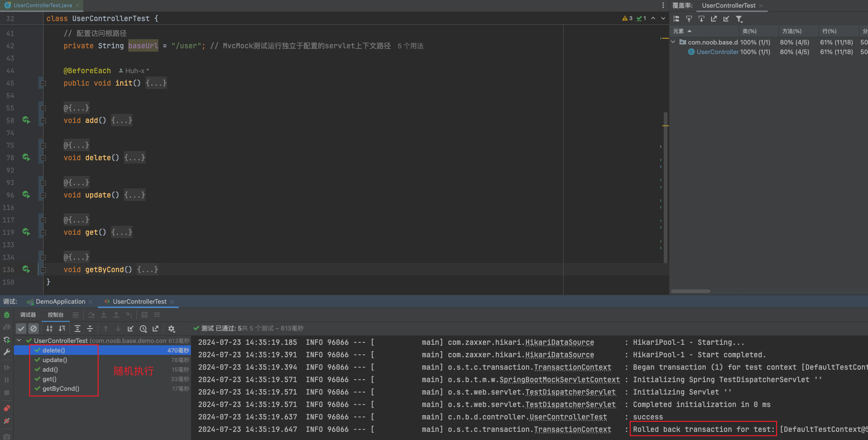868x440 pixels.
Task: Open the wrench settings icon in debug sidebar
Action: tap(7, 352)
